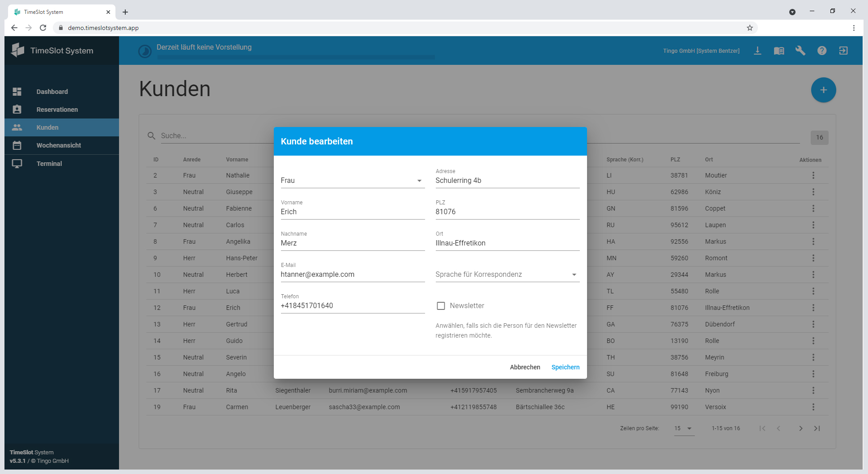Click the PLZ column header
The width and height of the screenshot is (868, 474).
point(675,160)
